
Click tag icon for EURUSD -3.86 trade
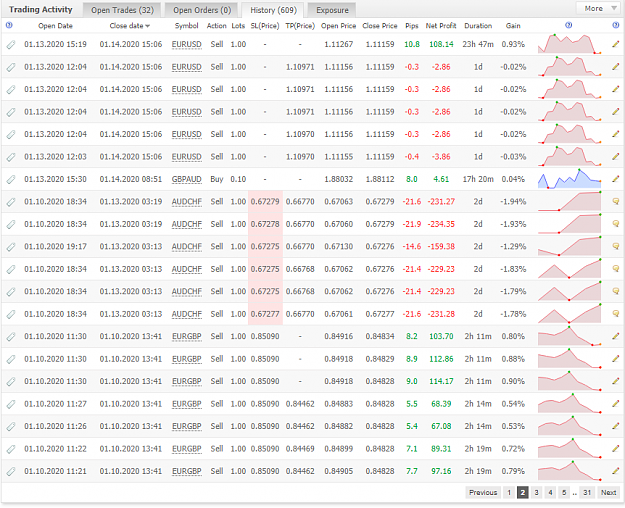11,157
